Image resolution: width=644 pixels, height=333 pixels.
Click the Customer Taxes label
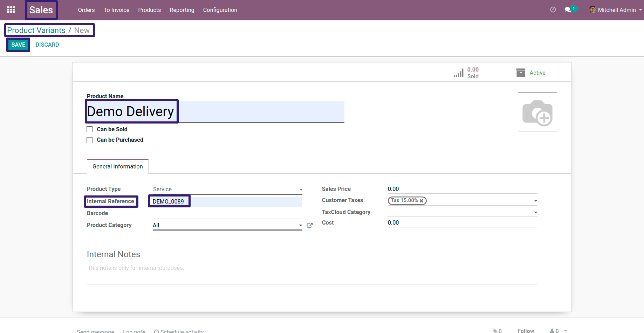pyautogui.click(x=342, y=200)
